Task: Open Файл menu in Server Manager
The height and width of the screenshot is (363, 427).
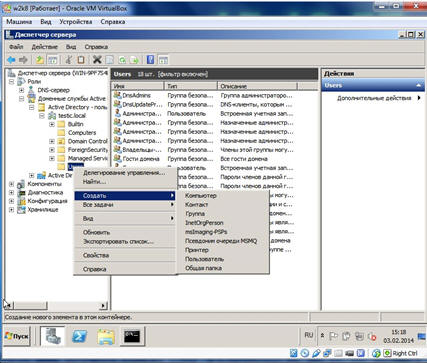Action: [16, 47]
